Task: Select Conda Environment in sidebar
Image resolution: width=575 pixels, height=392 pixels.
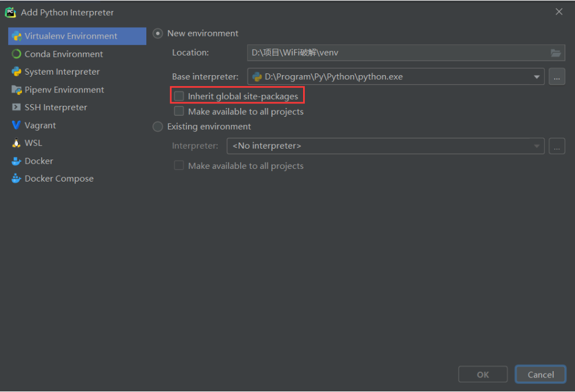Action: pos(77,54)
